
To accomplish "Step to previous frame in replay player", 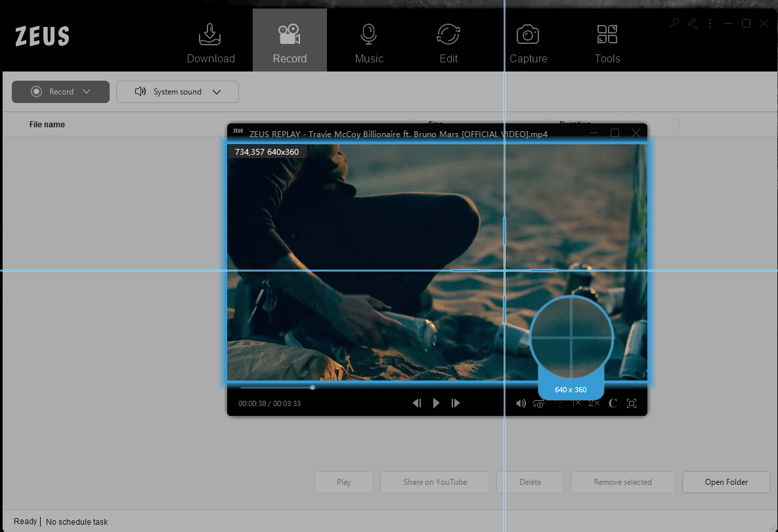I will (417, 403).
